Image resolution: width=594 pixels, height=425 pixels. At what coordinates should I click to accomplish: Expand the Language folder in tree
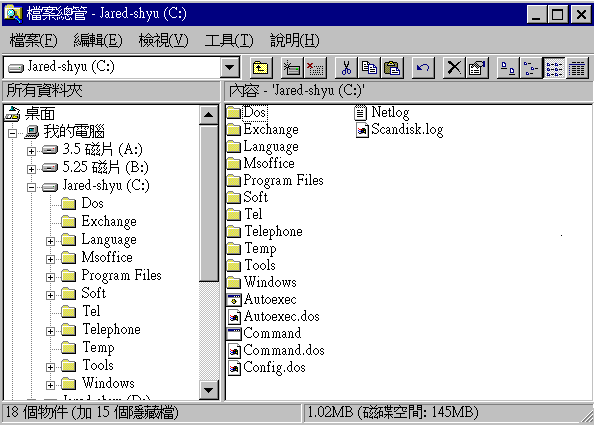pos(50,241)
